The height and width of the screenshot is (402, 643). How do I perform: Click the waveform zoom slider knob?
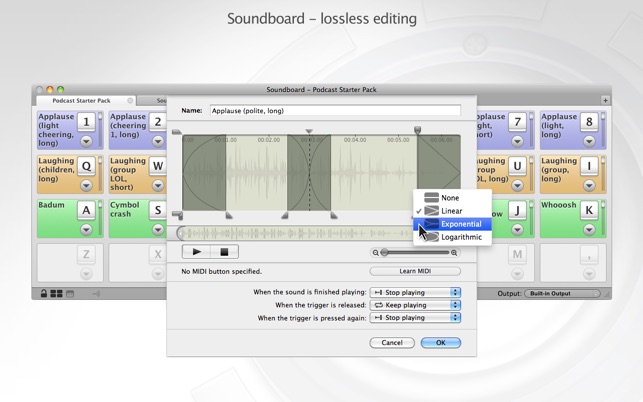tap(384, 253)
